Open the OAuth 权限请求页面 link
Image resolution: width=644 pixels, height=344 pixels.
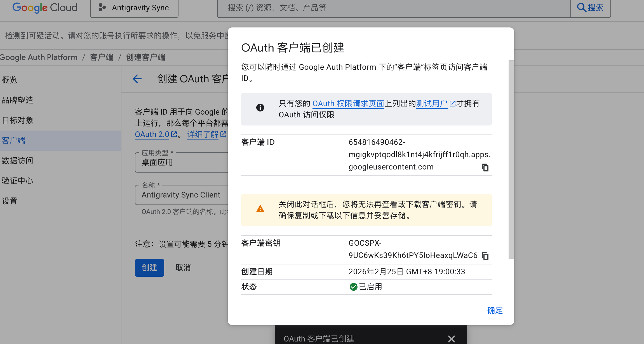pos(348,104)
